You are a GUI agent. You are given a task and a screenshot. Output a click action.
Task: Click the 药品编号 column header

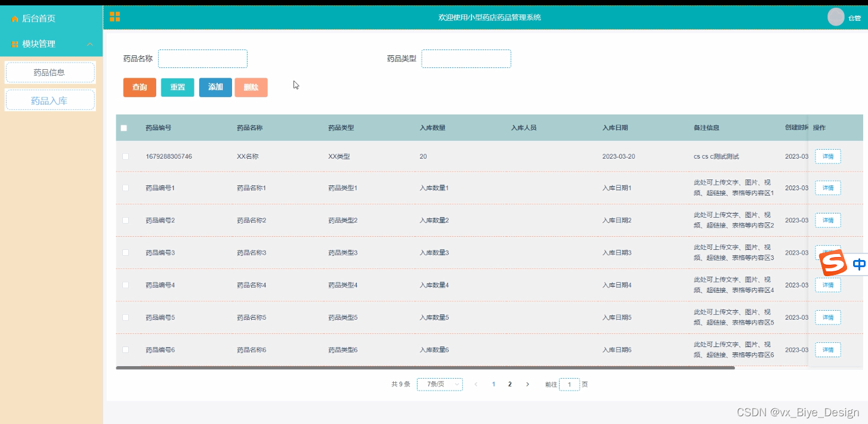pos(159,128)
